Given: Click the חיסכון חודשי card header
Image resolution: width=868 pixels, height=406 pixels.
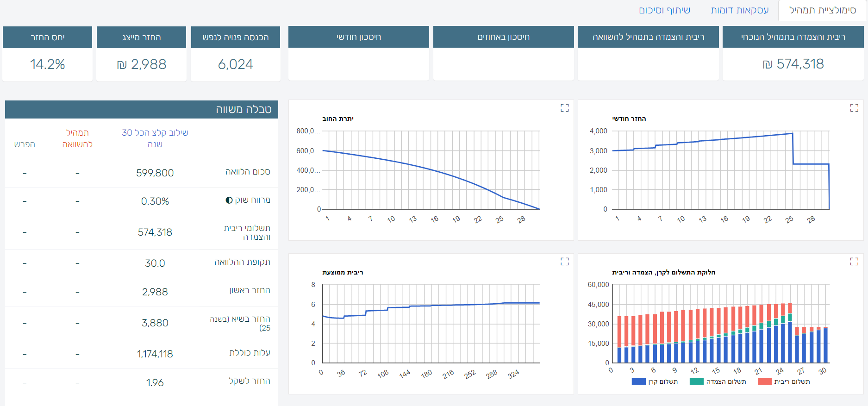Looking at the screenshot, I should (x=358, y=37).
